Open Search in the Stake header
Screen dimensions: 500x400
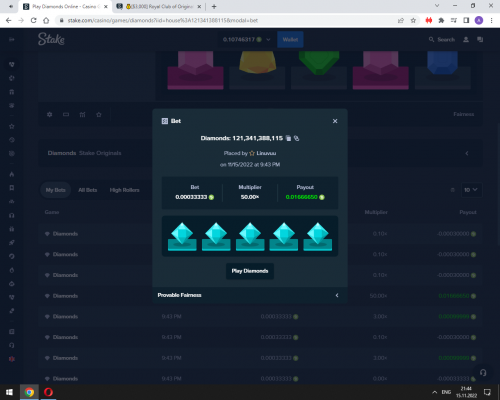click(442, 39)
